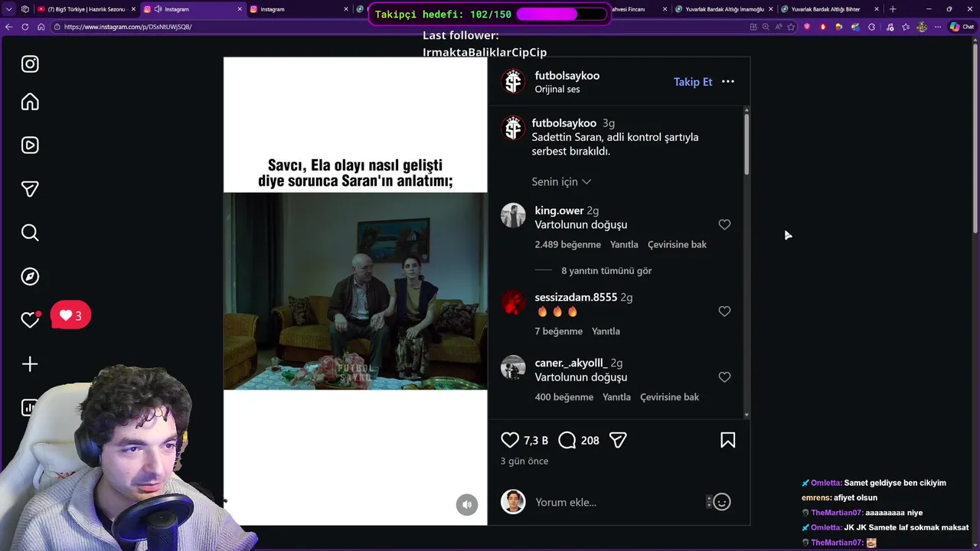980x551 pixels.
Task: Open sessizadam.8555's profile avatar
Action: (x=513, y=302)
